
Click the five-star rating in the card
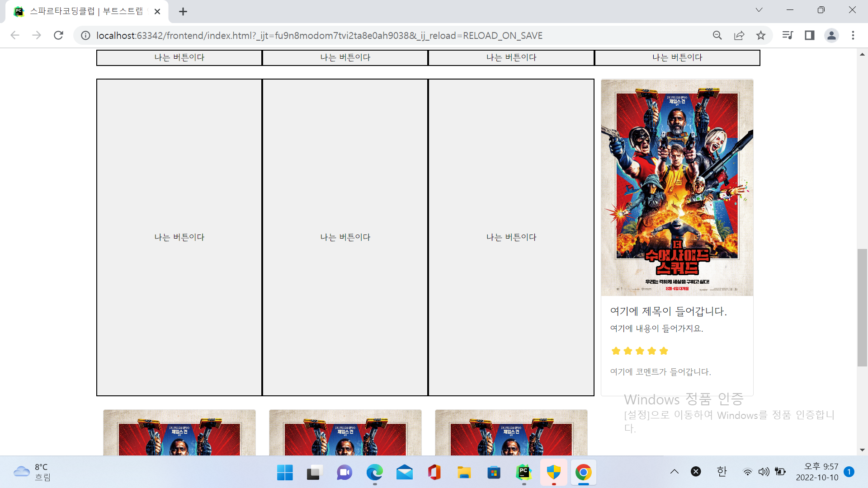coord(640,351)
